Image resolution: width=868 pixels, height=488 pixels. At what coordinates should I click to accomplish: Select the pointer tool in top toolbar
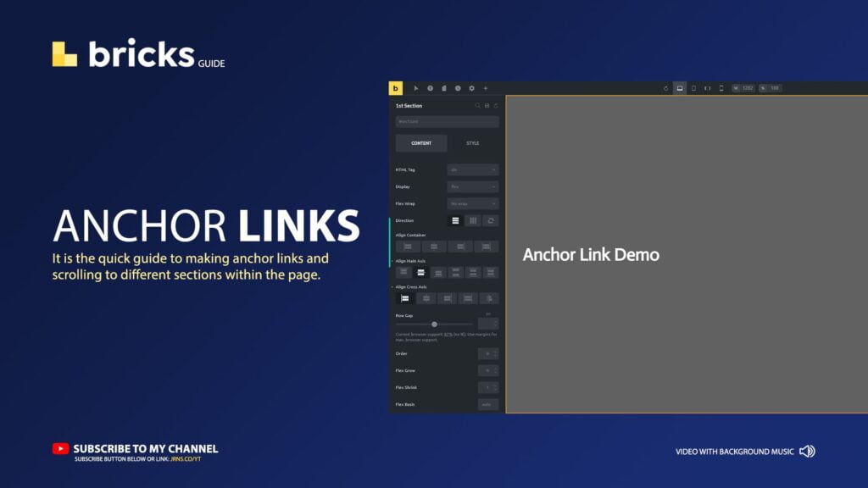415,88
